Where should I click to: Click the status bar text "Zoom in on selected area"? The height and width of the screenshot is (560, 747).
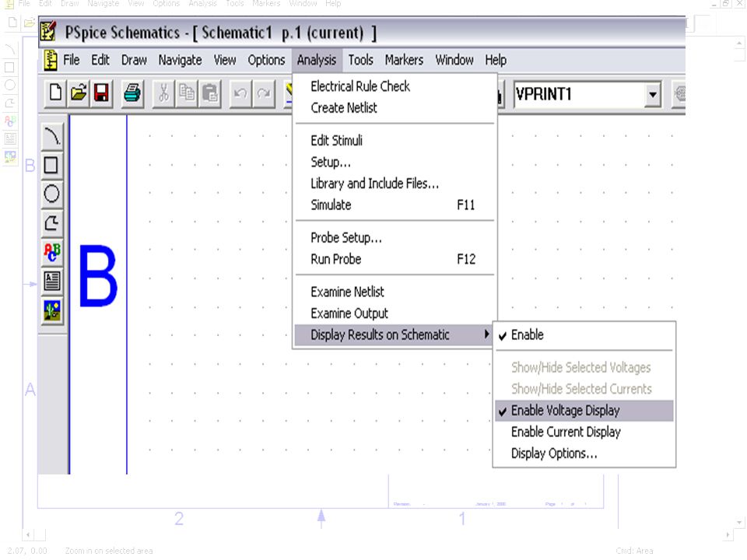(x=109, y=551)
